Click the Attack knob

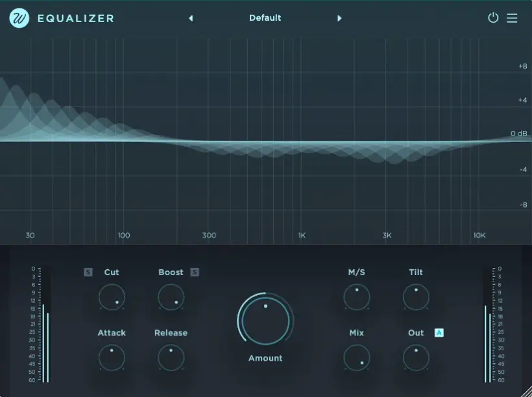pyautogui.click(x=112, y=357)
